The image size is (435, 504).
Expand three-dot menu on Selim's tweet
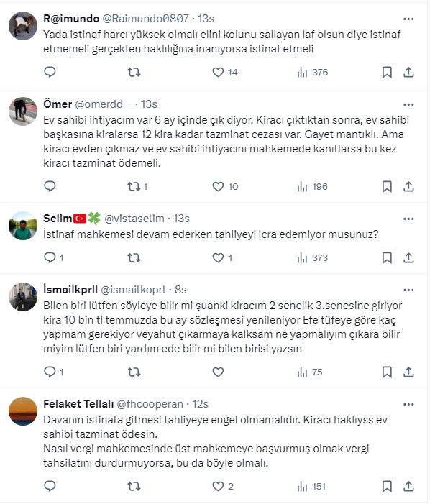click(x=408, y=218)
